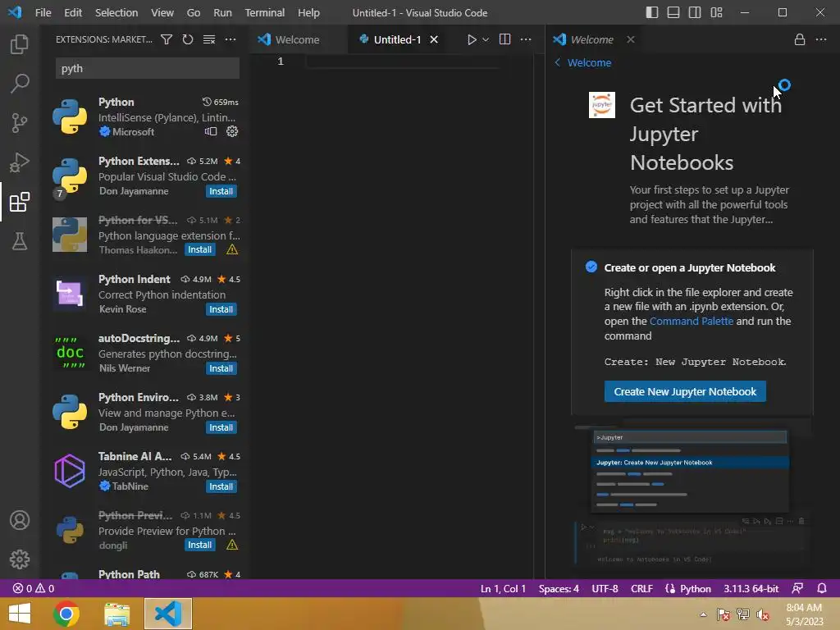Click the Jupyter notebook preview image
The width and height of the screenshot is (840, 630).
pos(692,492)
